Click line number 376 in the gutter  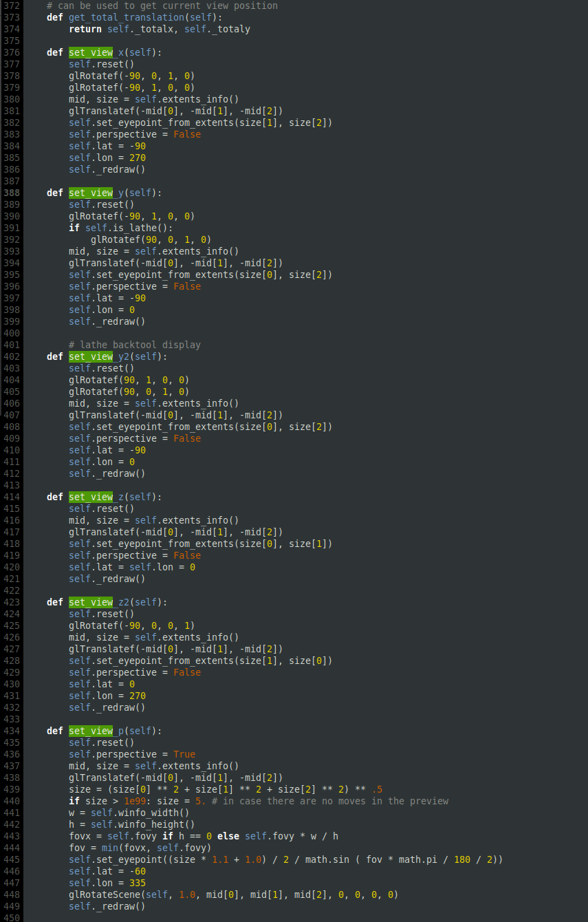[x=11, y=52]
